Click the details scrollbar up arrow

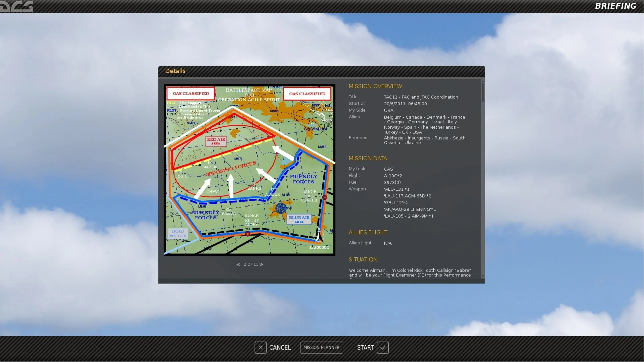pyautogui.click(x=482, y=81)
